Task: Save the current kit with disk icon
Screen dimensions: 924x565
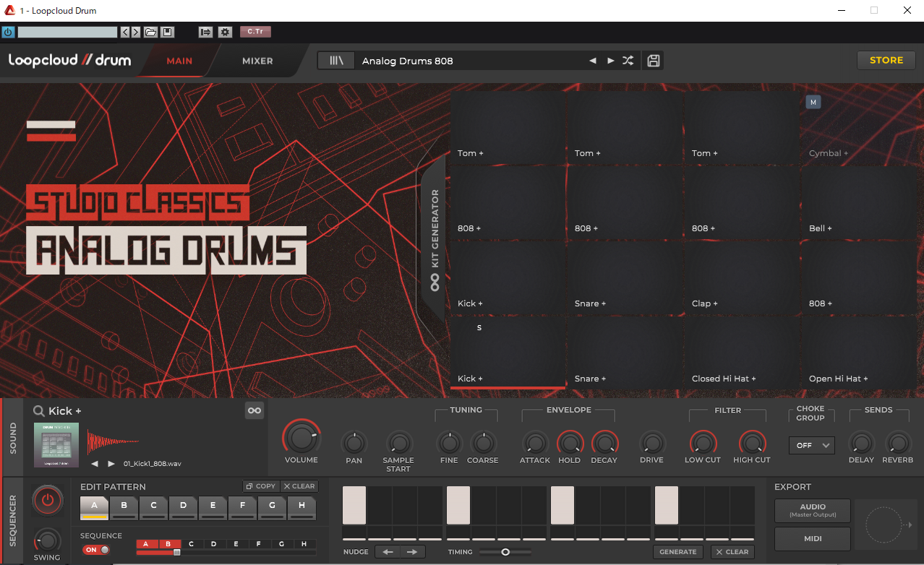Action: (x=654, y=61)
